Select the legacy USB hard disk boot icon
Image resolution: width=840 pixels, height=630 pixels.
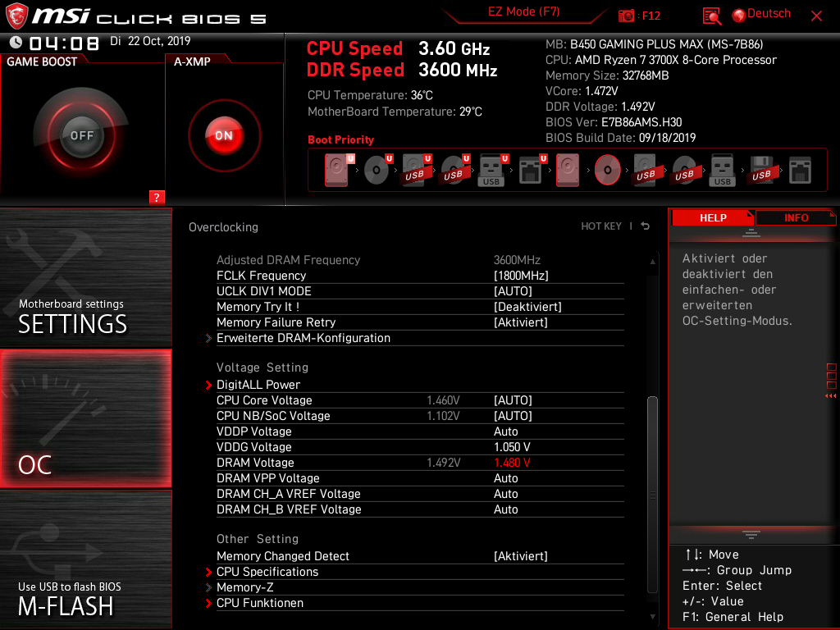click(x=646, y=170)
